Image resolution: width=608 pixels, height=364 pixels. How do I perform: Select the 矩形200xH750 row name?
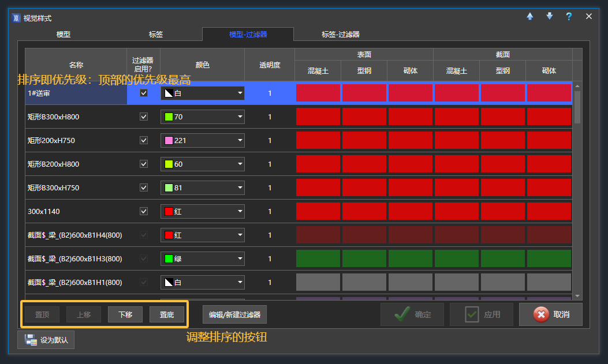coord(51,140)
